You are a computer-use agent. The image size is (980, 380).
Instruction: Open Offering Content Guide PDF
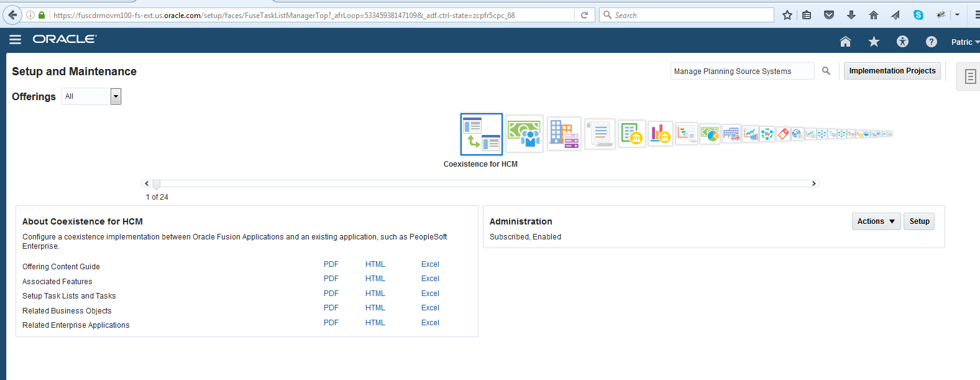[x=331, y=264]
